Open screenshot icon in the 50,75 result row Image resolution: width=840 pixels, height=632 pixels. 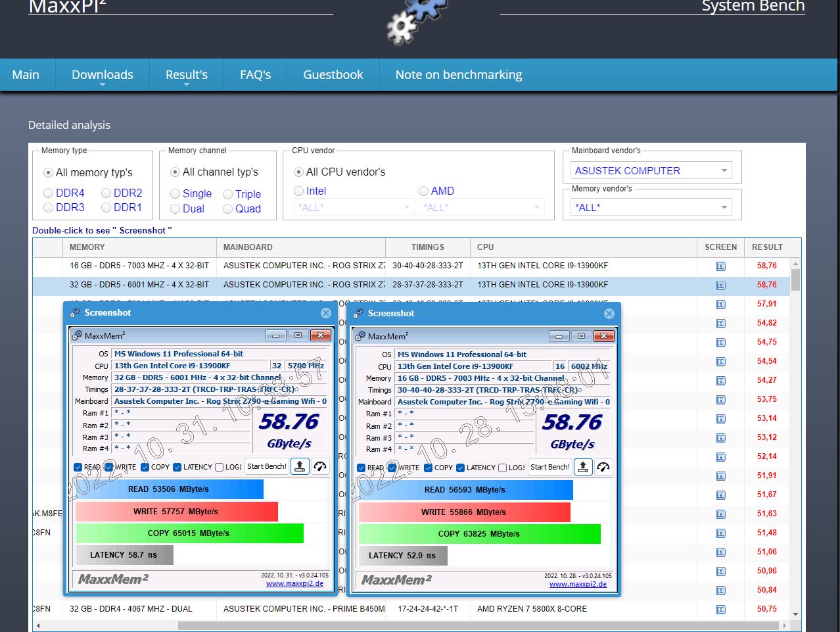(720, 610)
